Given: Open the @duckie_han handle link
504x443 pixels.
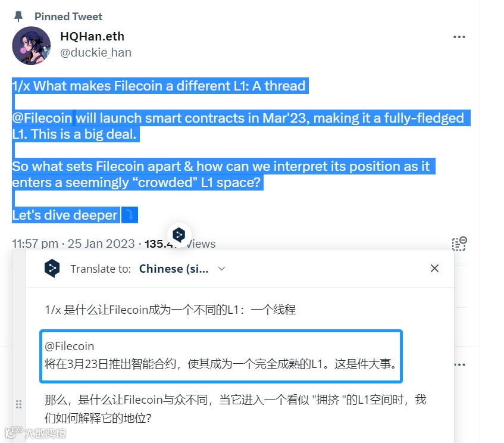Looking at the screenshot, I should [x=96, y=52].
